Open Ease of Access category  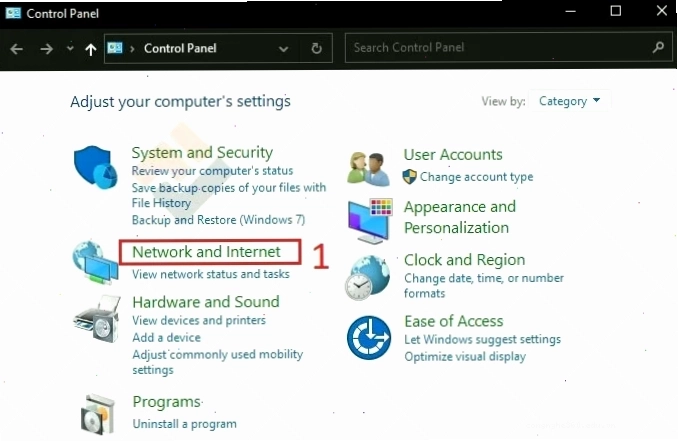[454, 321]
